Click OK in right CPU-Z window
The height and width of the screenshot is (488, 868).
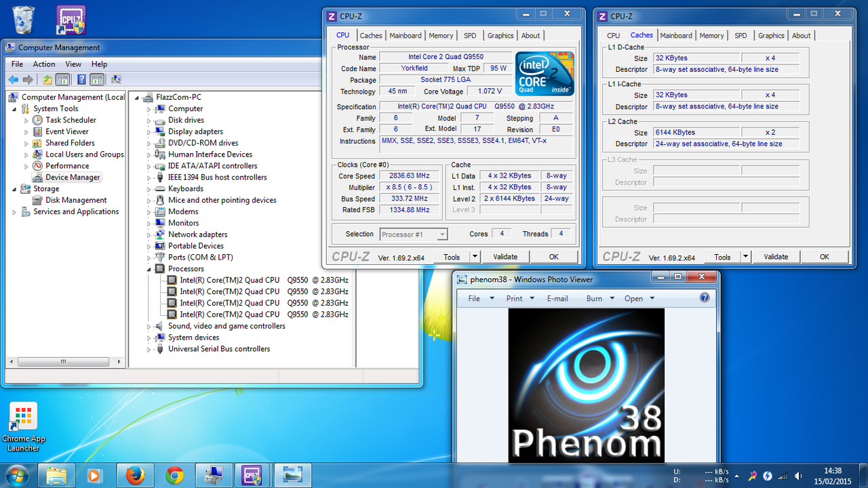click(x=825, y=257)
